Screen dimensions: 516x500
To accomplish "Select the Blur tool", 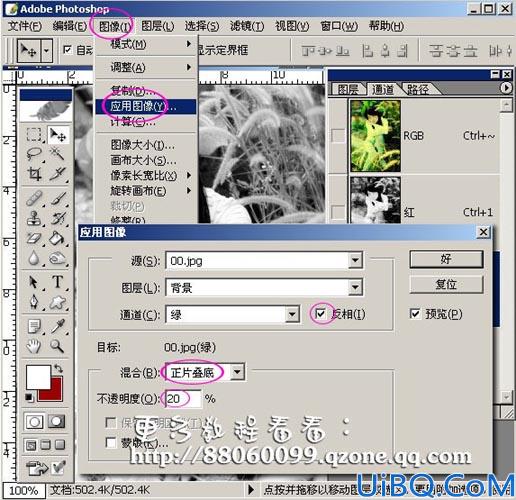I will (34, 258).
